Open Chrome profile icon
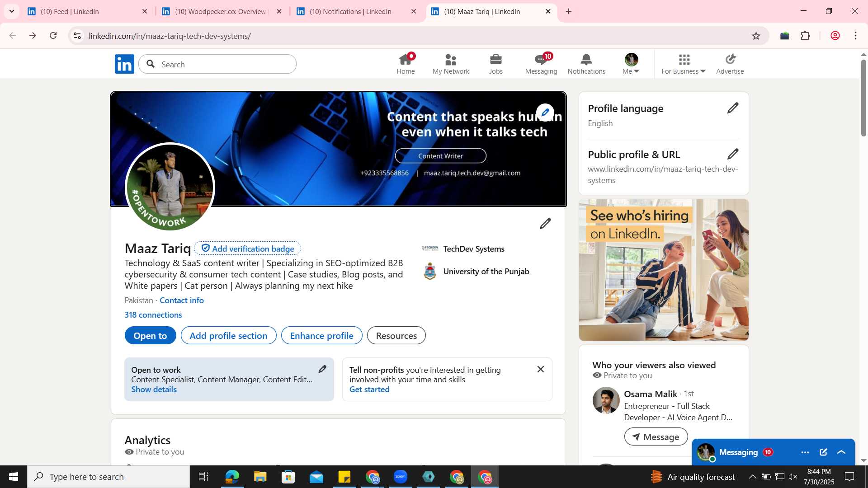Viewport: 868px width, 488px height. click(835, 36)
